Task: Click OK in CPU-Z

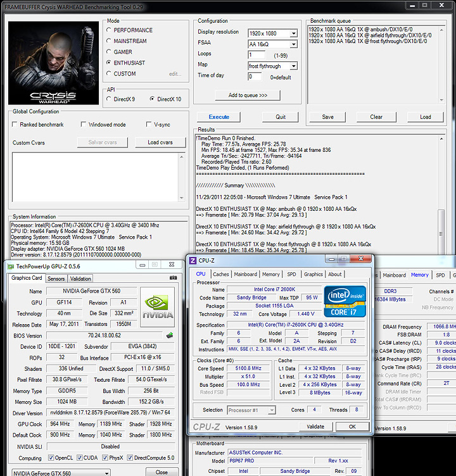Action: (352, 427)
